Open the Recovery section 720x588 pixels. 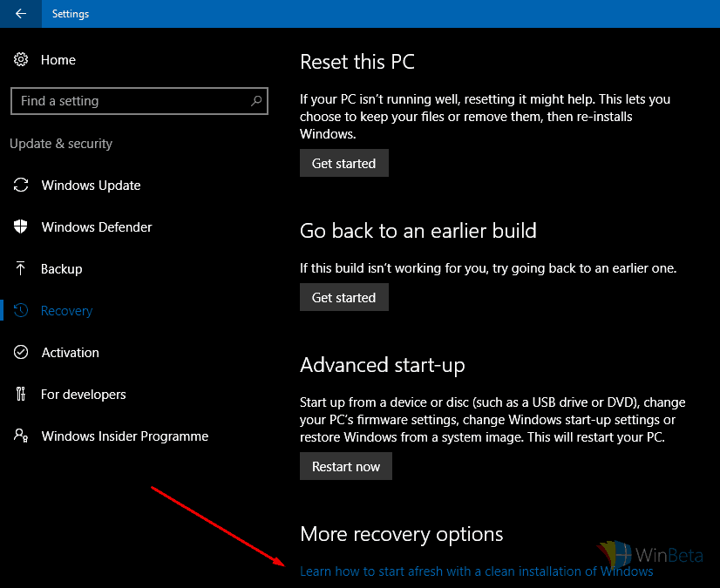click(x=66, y=311)
